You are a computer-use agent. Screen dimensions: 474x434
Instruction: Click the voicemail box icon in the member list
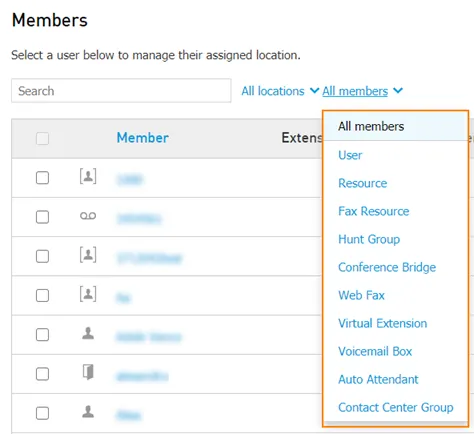click(x=88, y=216)
